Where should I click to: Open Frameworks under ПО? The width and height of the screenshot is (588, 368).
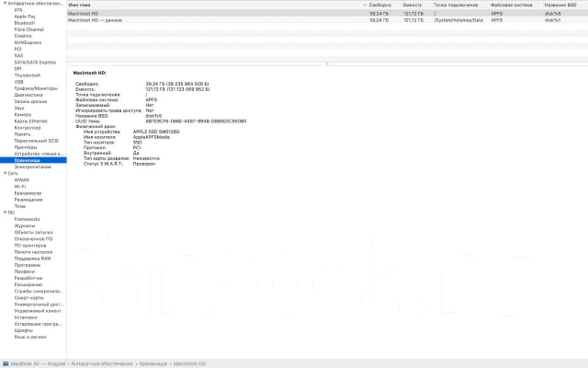27,219
